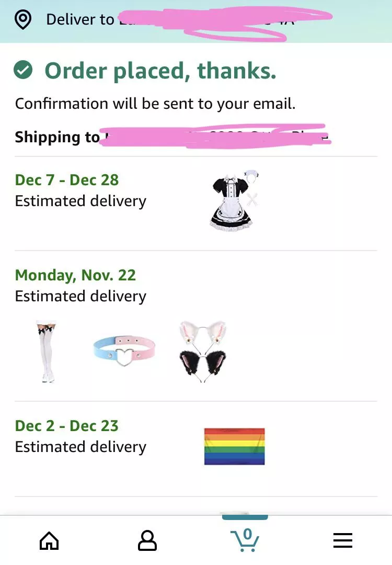Click the "Order placed, thanks." heading
Viewport: 392px width, 565px height.
pyautogui.click(x=160, y=71)
